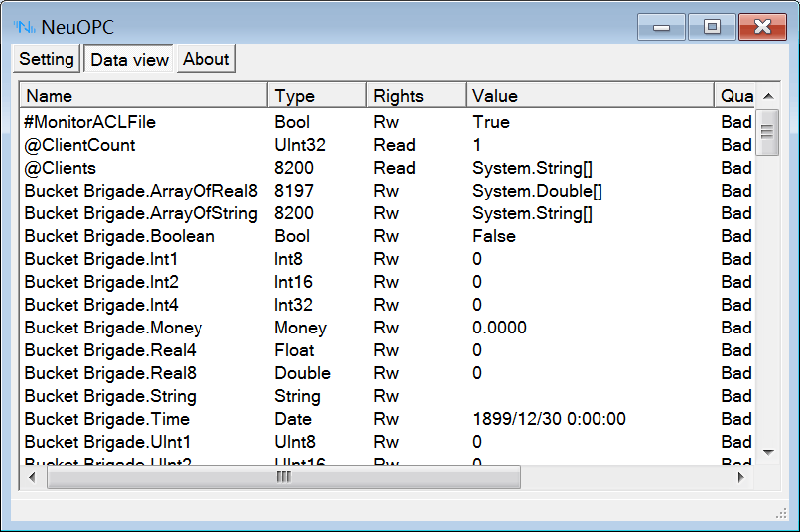Sort list by Name column header

click(144, 96)
